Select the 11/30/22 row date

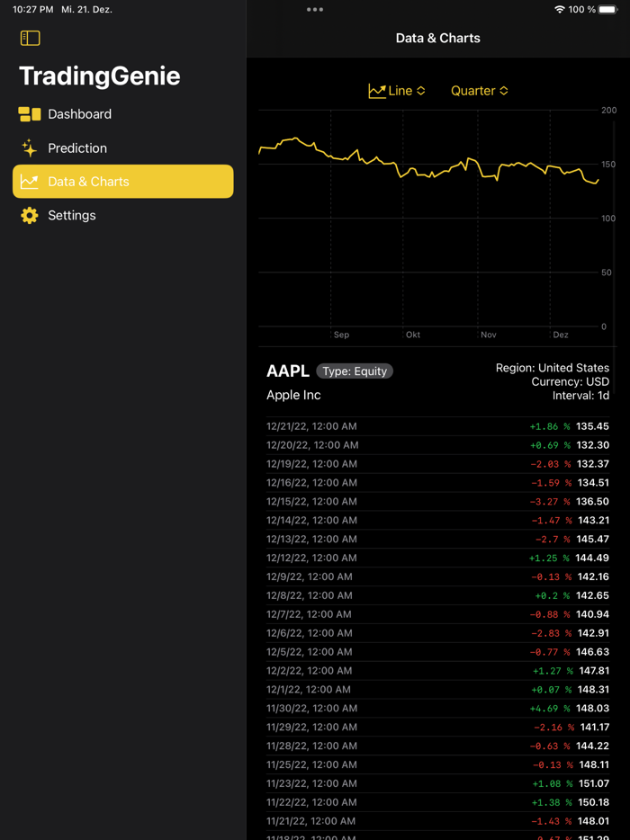(311, 708)
